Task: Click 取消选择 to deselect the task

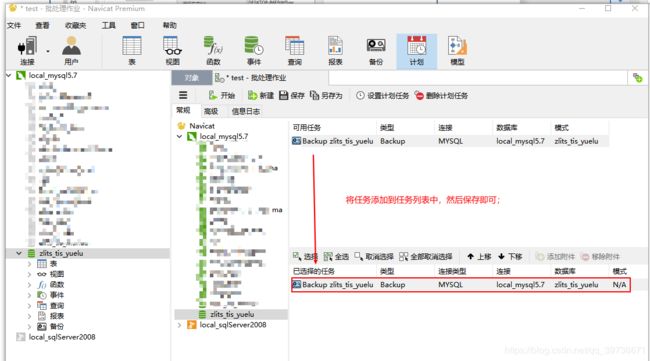Action: 374,257
